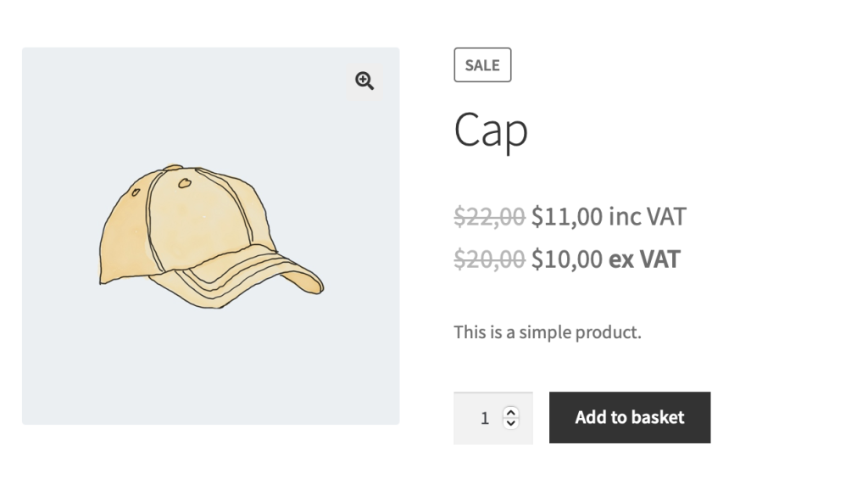
Task: Select the SALE badge
Action: pyautogui.click(x=482, y=64)
